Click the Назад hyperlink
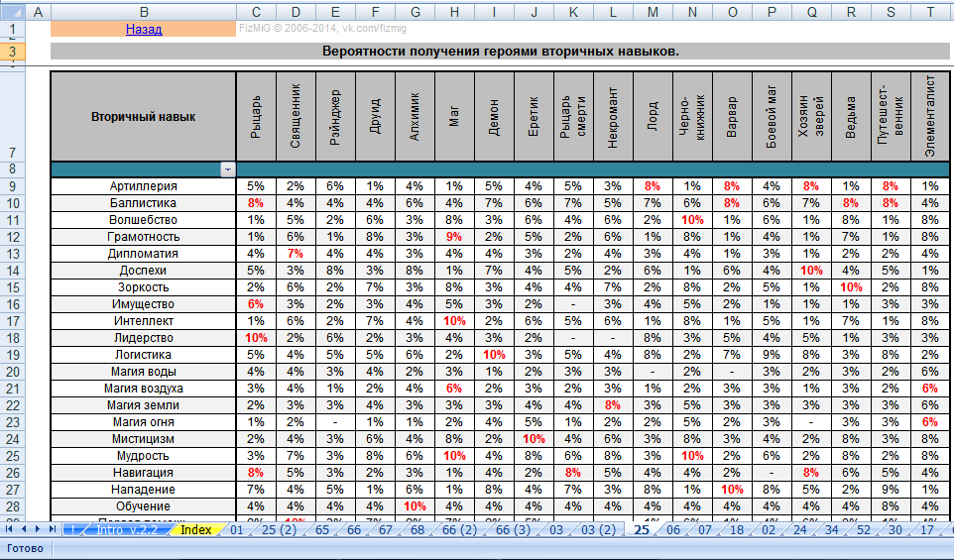The height and width of the screenshot is (560, 954). coord(143,29)
